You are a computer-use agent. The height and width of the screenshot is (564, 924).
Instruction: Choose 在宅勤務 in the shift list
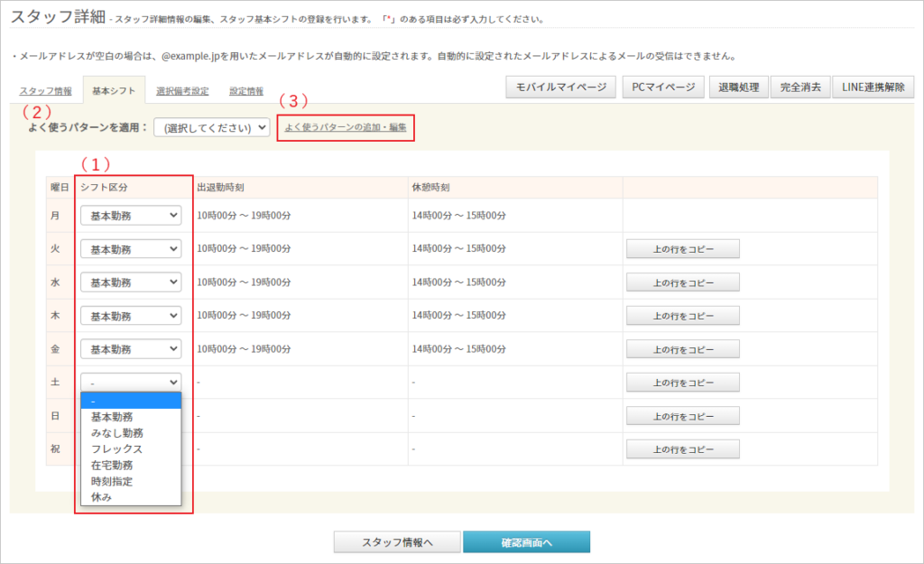click(112, 465)
